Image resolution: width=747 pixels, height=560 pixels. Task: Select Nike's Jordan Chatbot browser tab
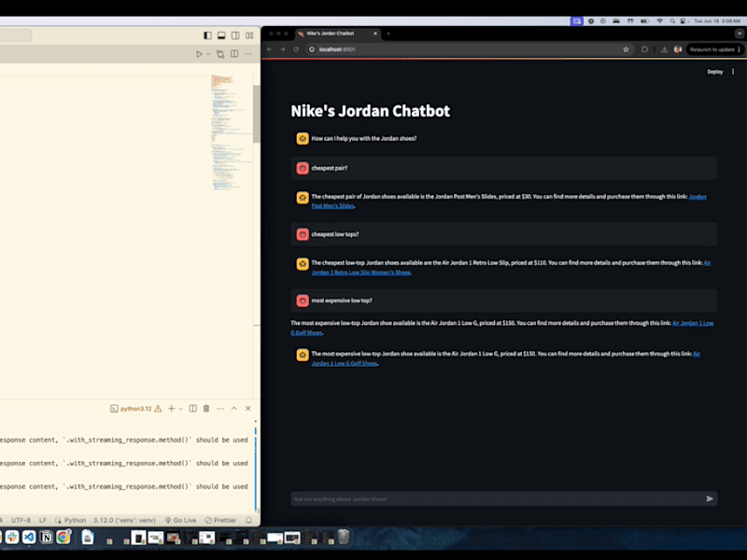[x=336, y=34]
